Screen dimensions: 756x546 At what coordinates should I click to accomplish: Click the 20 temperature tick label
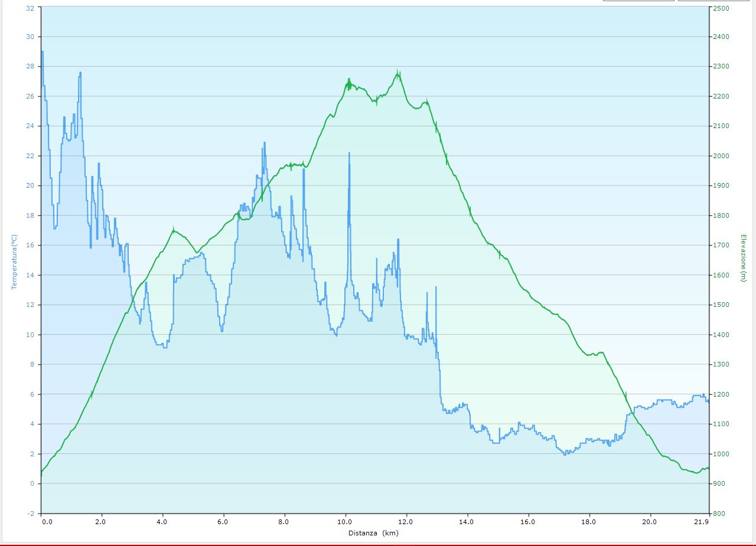(31, 185)
